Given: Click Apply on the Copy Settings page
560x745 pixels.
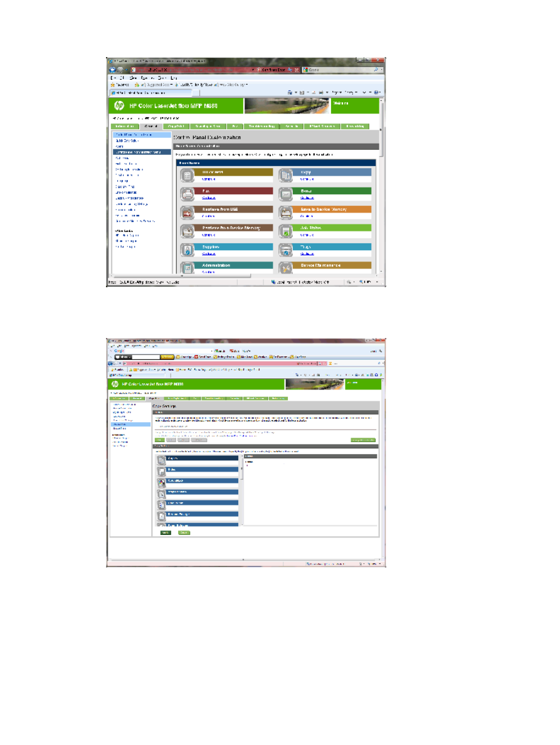Looking at the screenshot, I should [165, 532].
